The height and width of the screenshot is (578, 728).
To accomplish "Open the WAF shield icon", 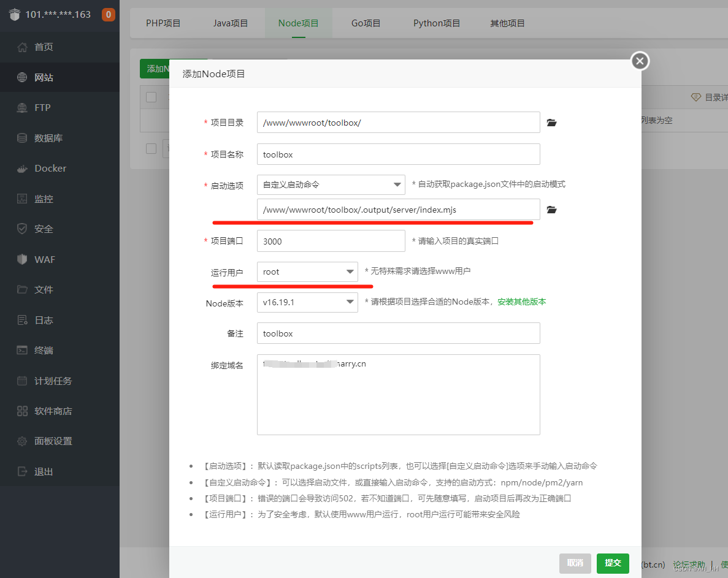I will 22,259.
